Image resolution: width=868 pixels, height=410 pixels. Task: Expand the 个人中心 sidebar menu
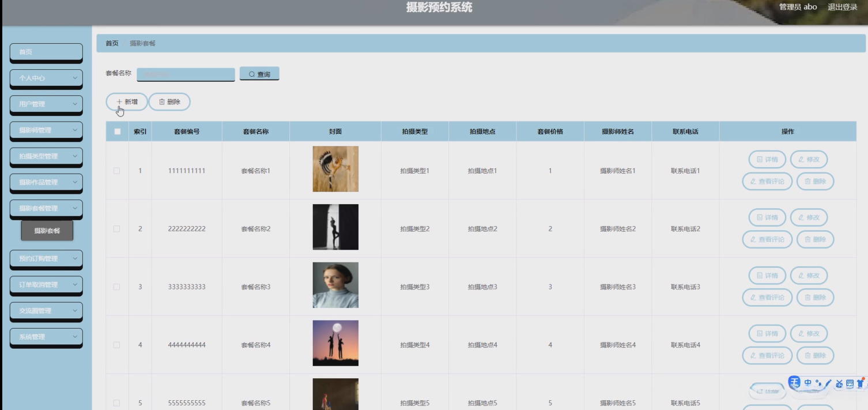[46, 78]
